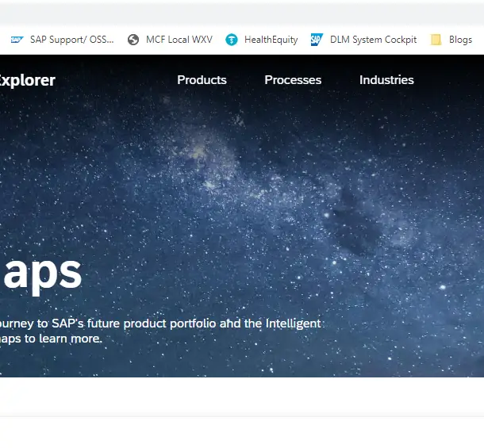This screenshot has width=484, height=448.
Task: Click the Explorer site title
Action: pos(28,81)
